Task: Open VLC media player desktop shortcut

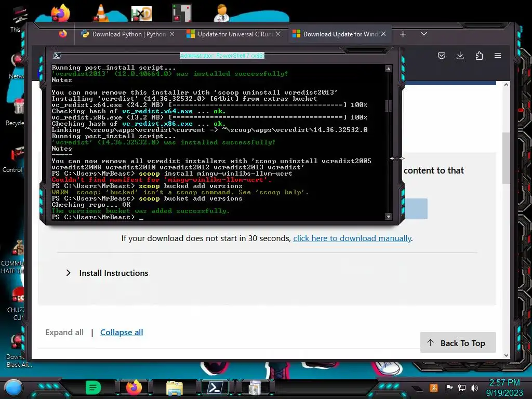Action: (x=101, y=14)
